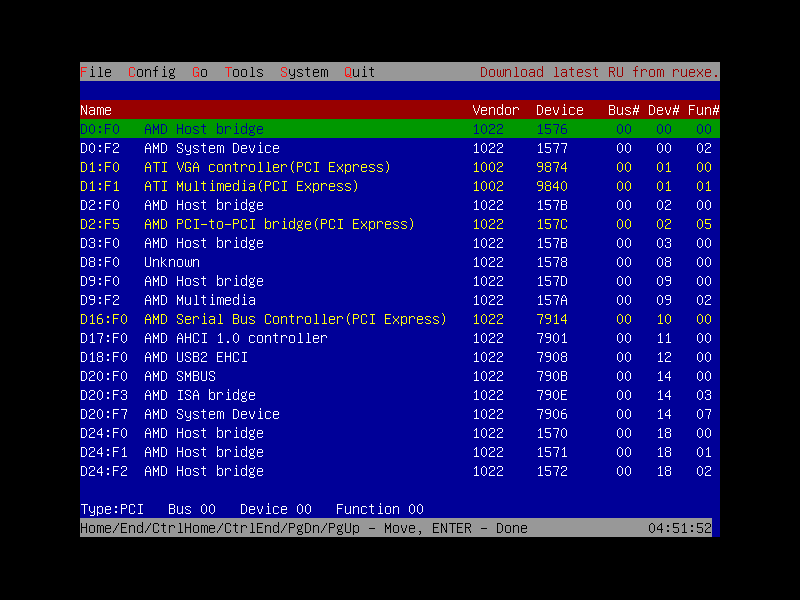
Task: Open the Tools menu
Action: [244, 72]
